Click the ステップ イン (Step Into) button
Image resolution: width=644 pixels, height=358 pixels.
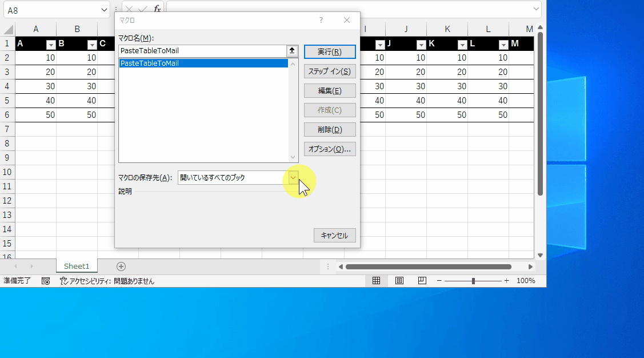click(x=330, y=71)
